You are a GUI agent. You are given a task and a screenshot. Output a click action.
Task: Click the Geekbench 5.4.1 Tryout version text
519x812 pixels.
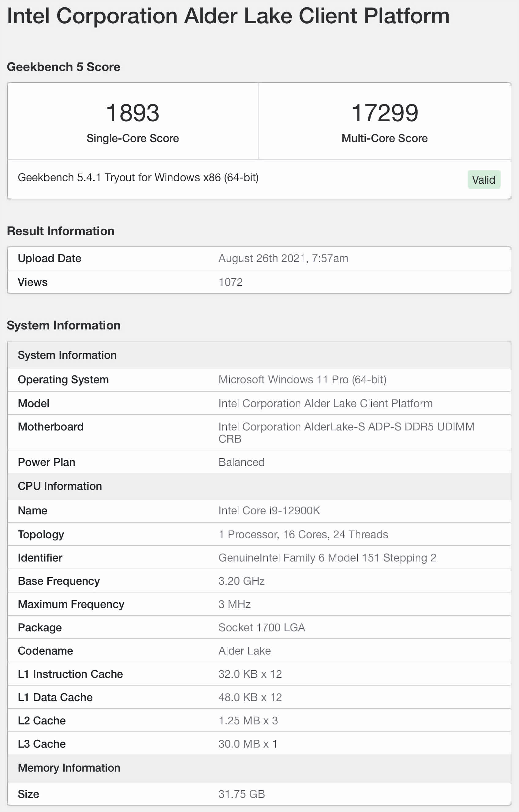tap(138, 177)
